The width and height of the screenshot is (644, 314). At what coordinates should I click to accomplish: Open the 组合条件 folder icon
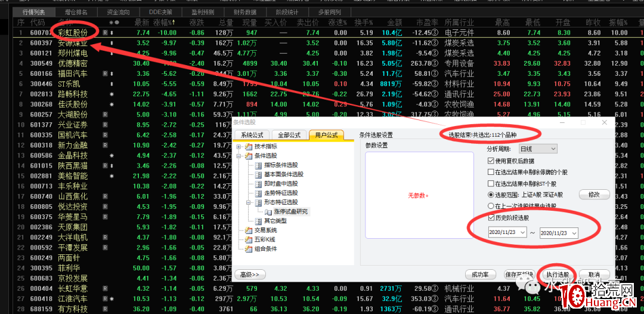click(249, 249)
